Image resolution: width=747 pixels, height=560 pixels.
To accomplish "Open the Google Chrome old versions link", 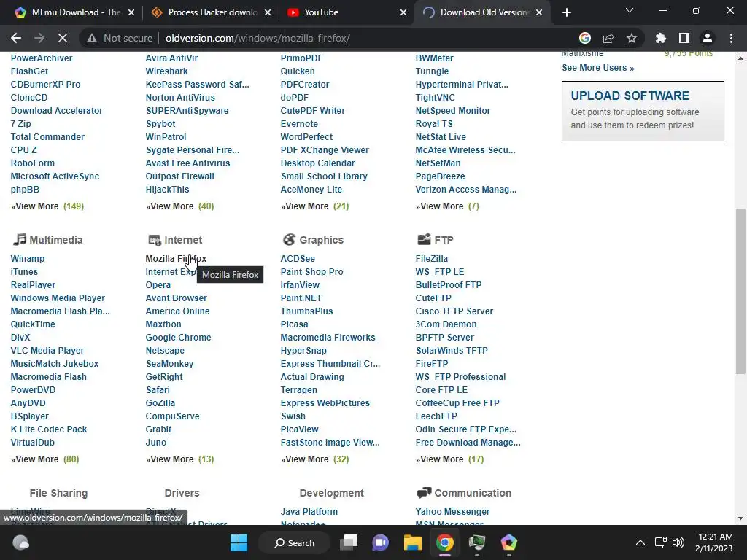I will pos(178,337).
